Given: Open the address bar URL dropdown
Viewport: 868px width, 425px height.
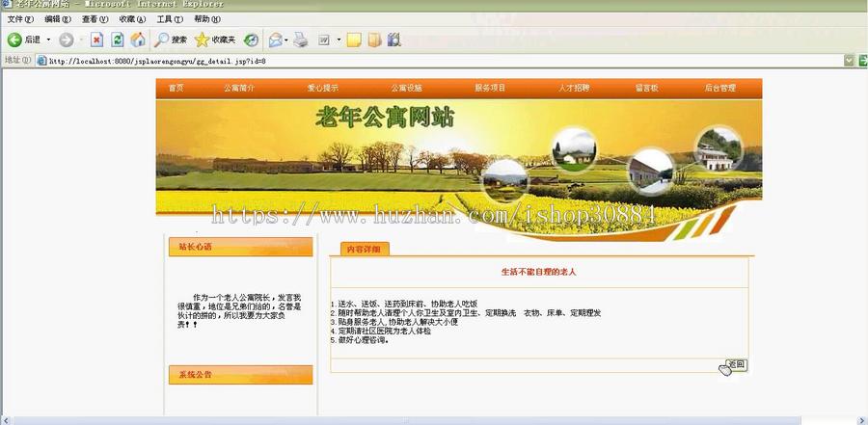Looking at the screenshot, I should 849,61.
